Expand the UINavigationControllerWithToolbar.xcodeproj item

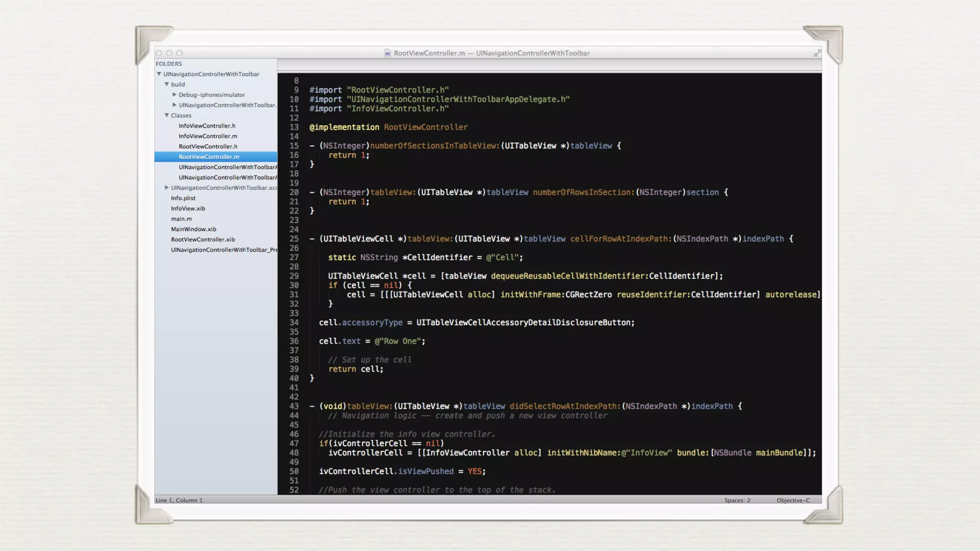point(167,187)
